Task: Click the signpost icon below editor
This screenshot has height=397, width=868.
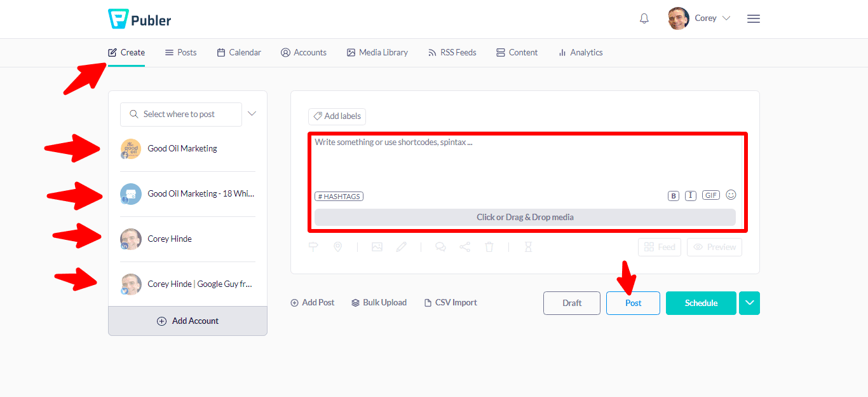Action: (313, 247)
